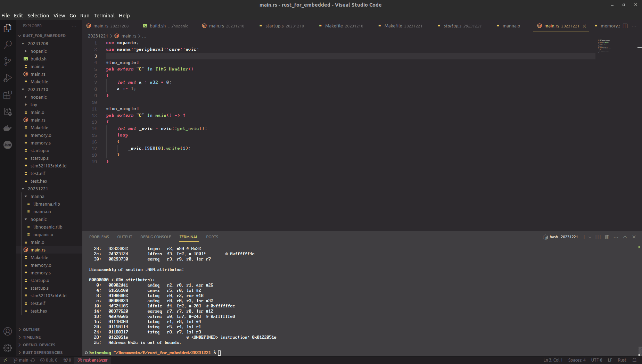Open remote window indicator in status bar
Viewport: 642px width, 364px height.
coord(5,360)
